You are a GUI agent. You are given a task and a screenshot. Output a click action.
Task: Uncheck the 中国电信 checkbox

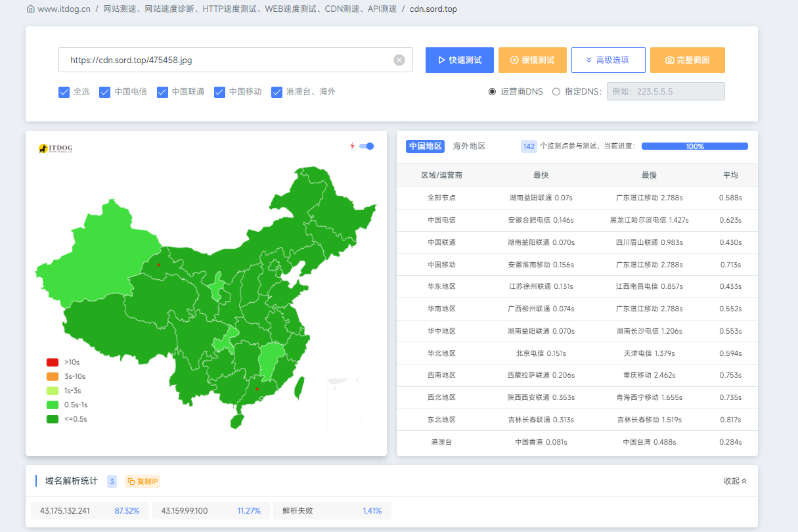[105, 92]
